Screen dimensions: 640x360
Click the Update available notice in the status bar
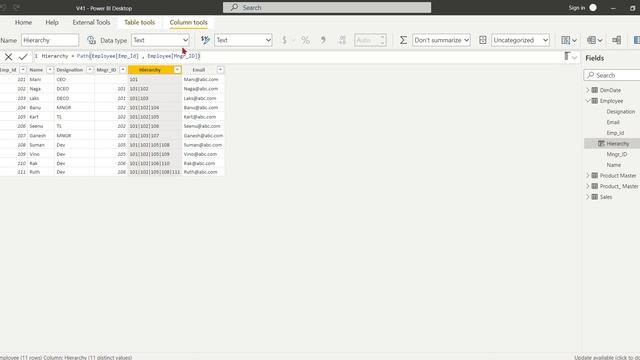coord(607,357)
